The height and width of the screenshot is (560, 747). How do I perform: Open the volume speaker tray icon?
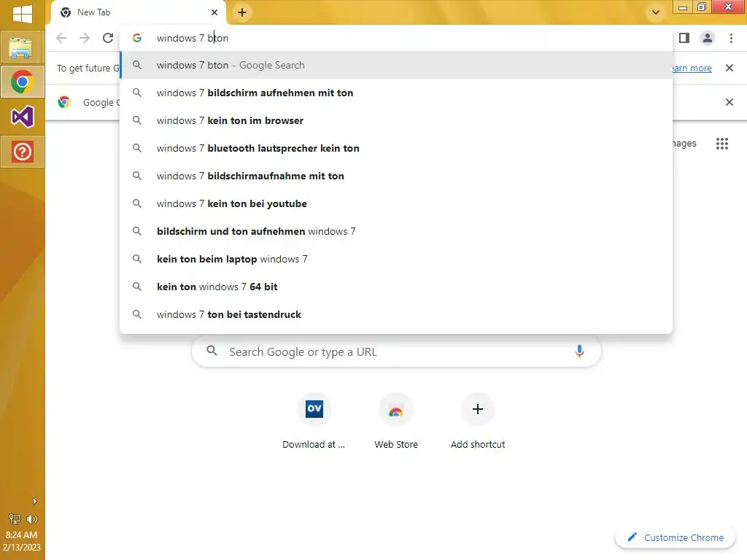pos(31,519)
